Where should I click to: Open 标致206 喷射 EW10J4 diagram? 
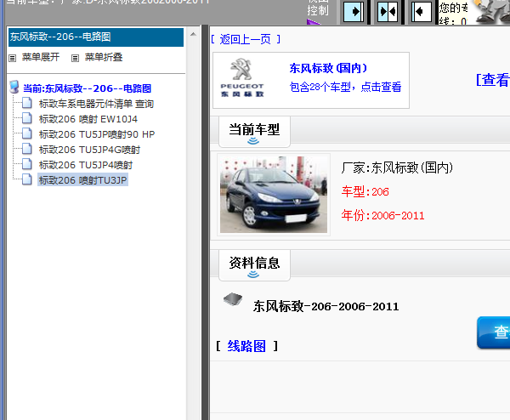[88, 119]
